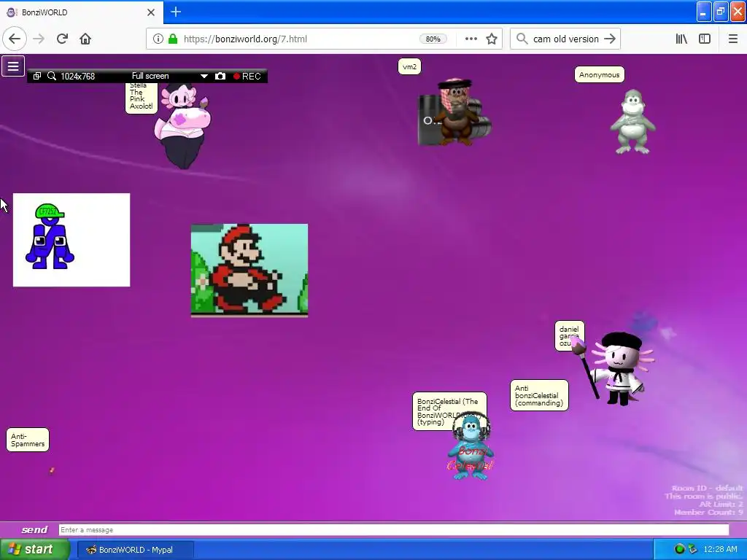Reset the 80% zoom level badge
747x560 pixels.
(433, 39)
